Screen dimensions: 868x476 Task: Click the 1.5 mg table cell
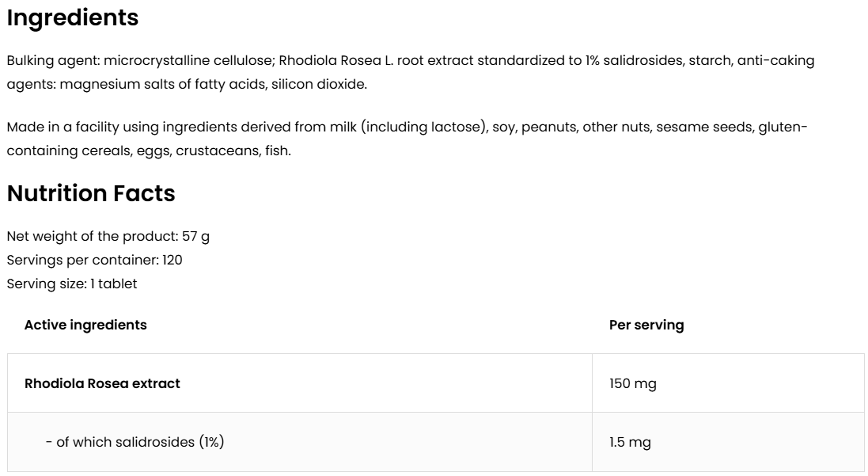click(x=630, y=442)
